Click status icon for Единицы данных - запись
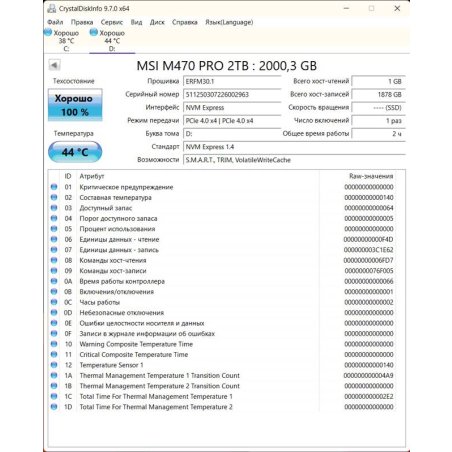 [54, 250]
